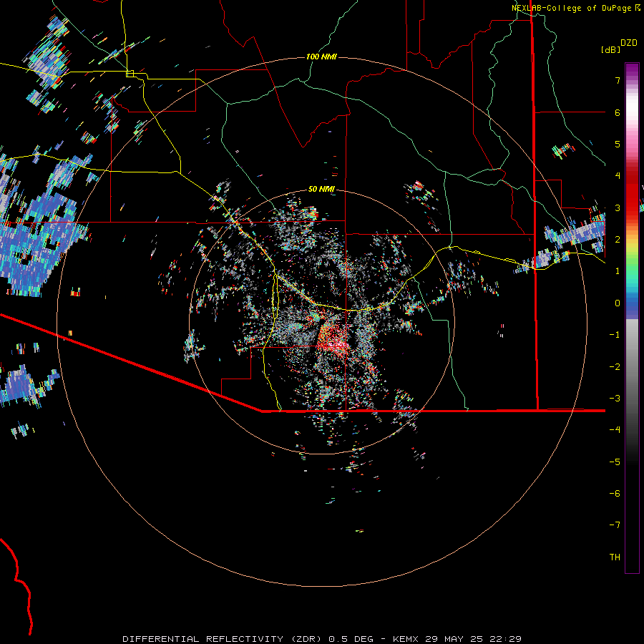Click the 5 value on the scale
The height and width of the screenshot is (644, 644).
click(x=618, y=144)
